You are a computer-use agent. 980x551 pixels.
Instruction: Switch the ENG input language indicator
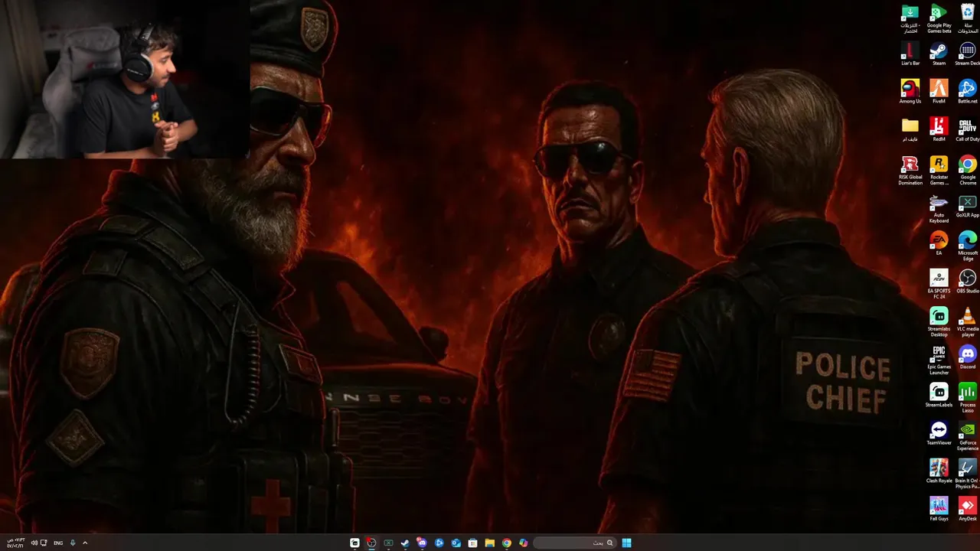coord(58,543)
